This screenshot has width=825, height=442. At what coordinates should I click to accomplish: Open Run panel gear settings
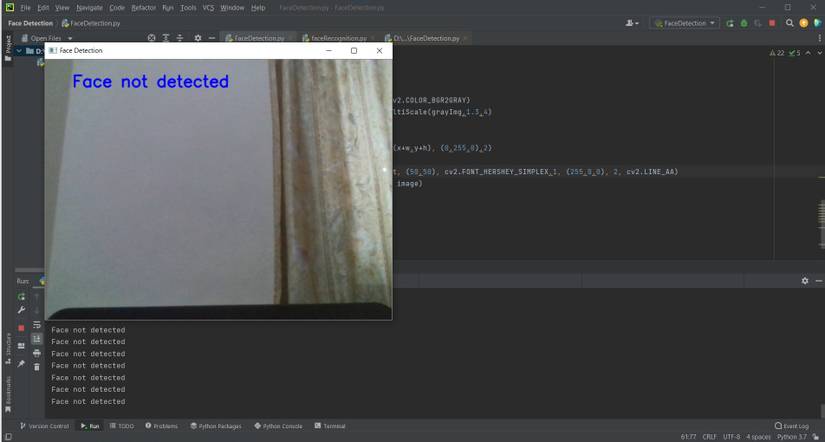tap(804, 281)
